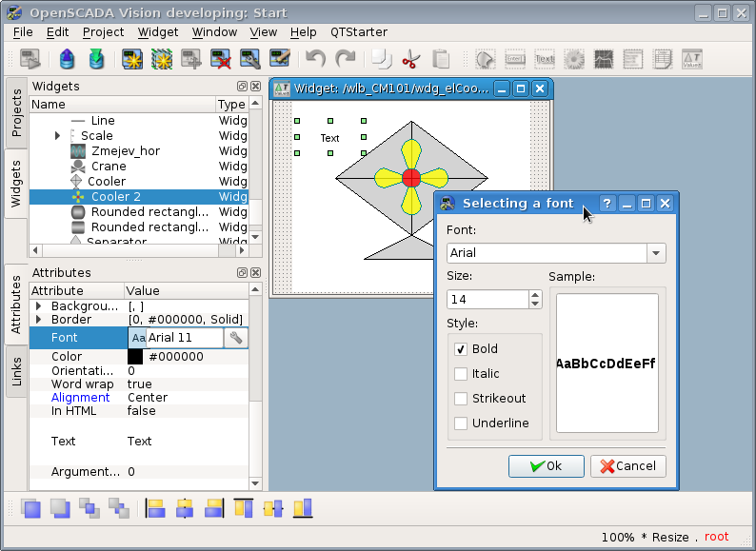Open the Widget menu
756x551 pixels.
click(x=158, y=31)
